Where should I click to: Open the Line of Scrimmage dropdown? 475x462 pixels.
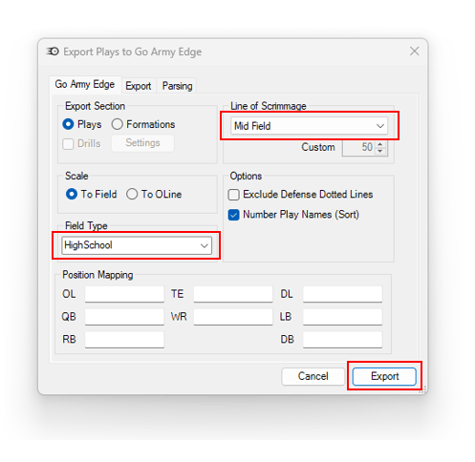pyautogui.click(x=309, y=126)
